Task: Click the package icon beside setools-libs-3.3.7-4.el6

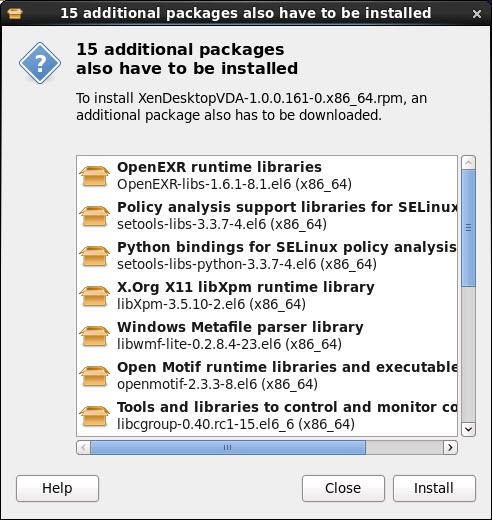Action: tap(94, 216)
